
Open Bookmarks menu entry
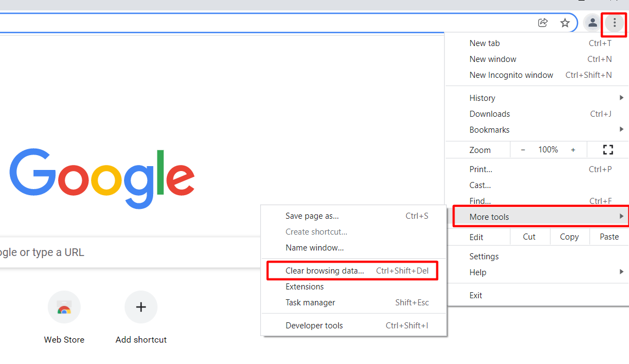[537, 130]
